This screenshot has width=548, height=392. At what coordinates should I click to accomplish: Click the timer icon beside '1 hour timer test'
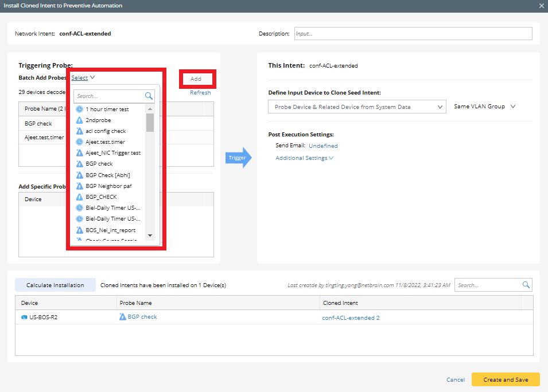(79, 109)
